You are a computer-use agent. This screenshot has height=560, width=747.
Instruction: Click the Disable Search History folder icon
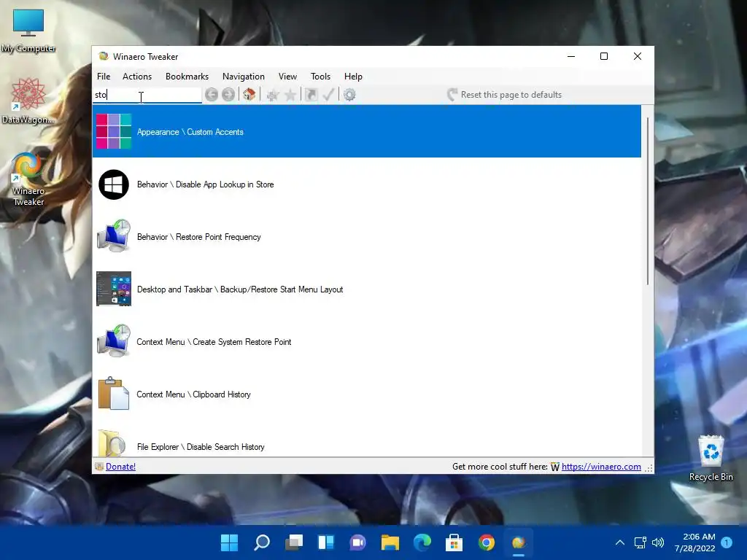coord(112,443)
